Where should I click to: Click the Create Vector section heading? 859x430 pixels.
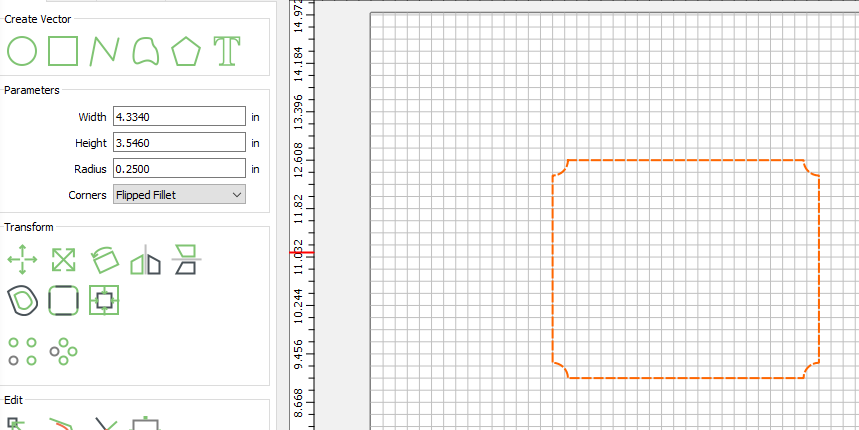[38, 19]
